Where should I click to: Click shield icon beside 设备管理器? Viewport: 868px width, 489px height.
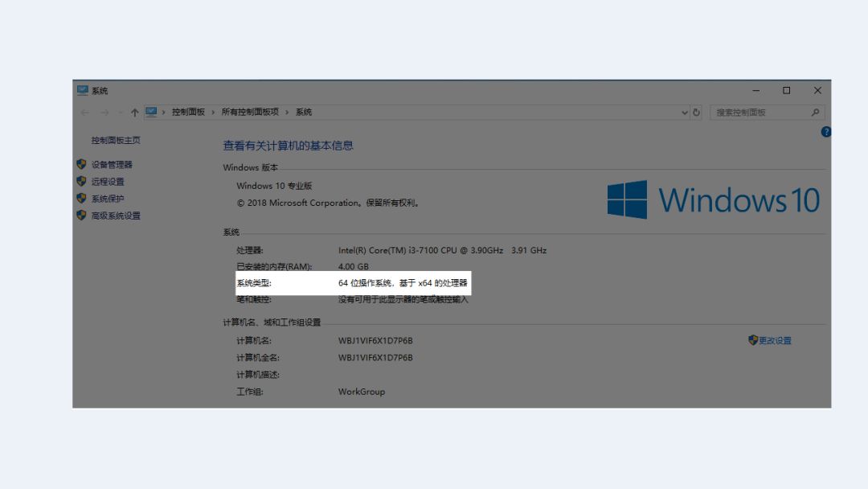pyautogui.click(x=81, y=164)
